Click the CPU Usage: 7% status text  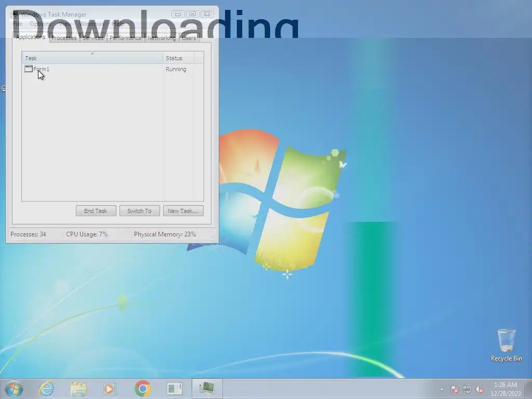click(87, 234)
